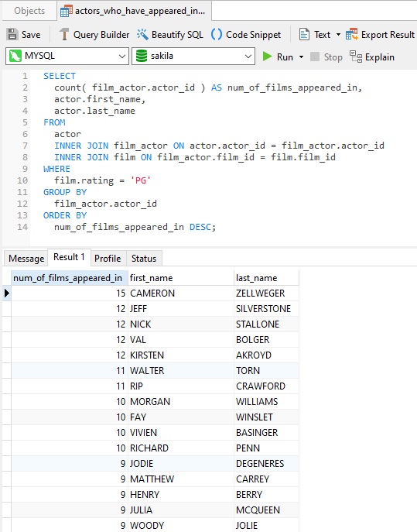Image resolution: width=417 pixels, height=532 pixels.
Task: Select the CAMERON first_name cell
Action: 181,293
